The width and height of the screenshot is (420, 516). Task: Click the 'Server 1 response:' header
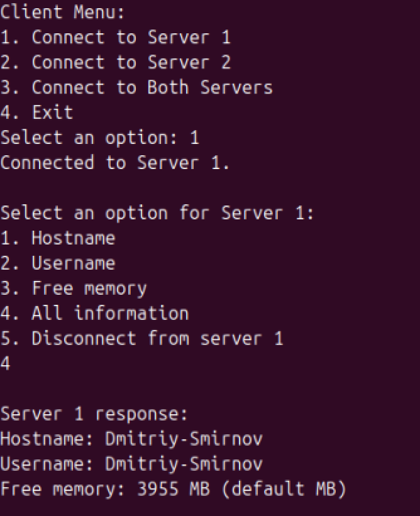tap(94, 414)
